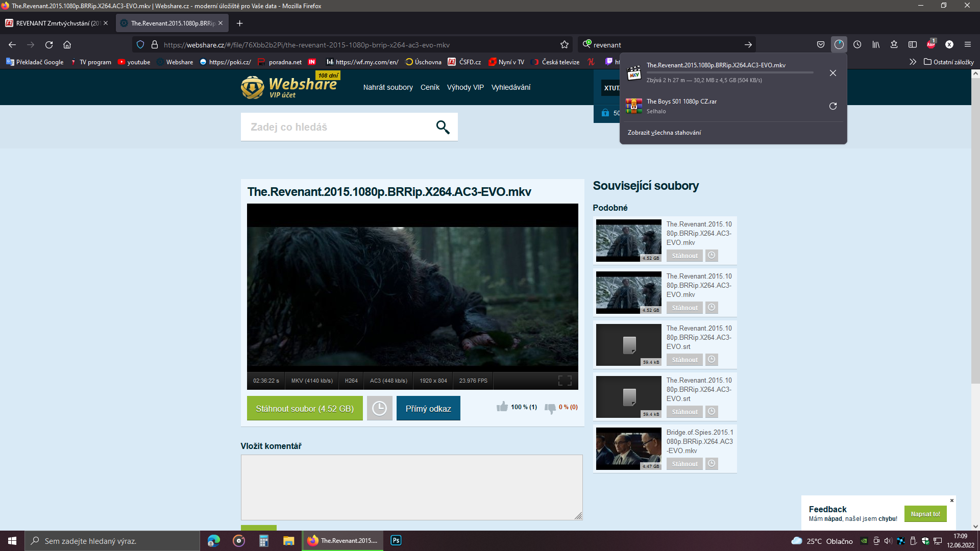Show more bookmarks chevron

tap(913, 62)
